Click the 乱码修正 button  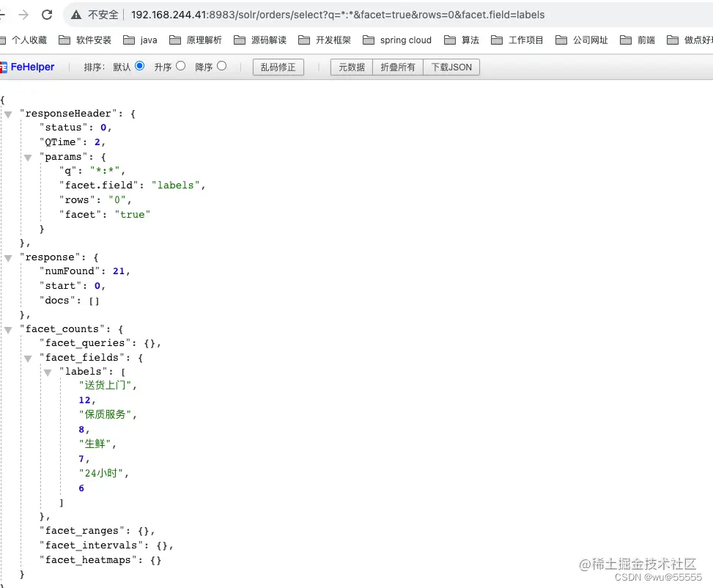click(278, 67)
